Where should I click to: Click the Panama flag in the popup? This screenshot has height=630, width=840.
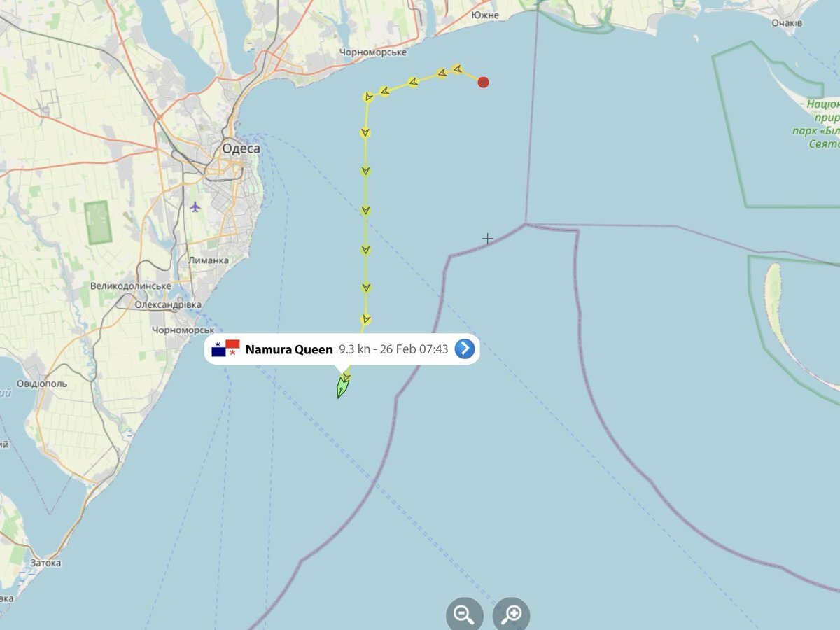pos(226,349)
